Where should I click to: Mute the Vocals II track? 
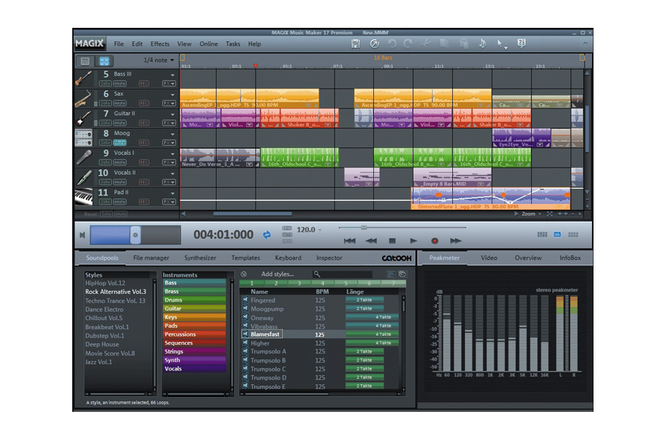(120, 182)
